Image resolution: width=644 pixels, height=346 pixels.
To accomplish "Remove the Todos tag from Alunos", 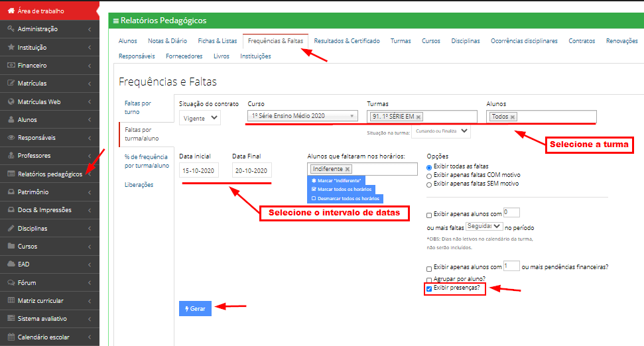I will click(513, 117).
